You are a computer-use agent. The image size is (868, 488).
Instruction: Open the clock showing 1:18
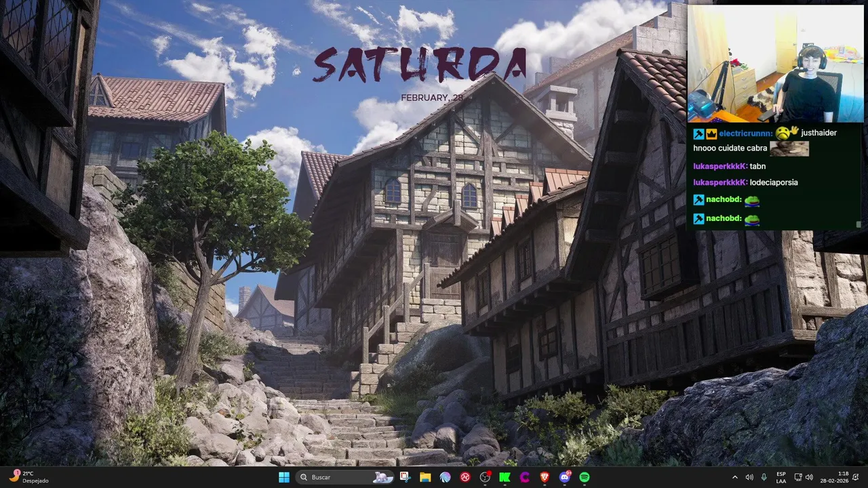pos(835,477)
